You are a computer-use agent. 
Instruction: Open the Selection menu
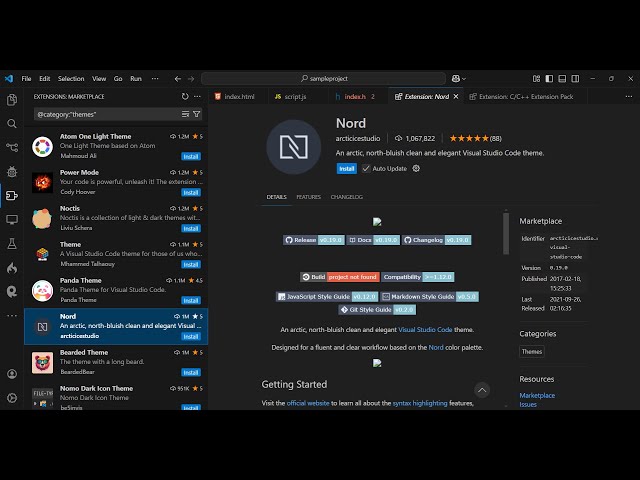tap(71, 78)
